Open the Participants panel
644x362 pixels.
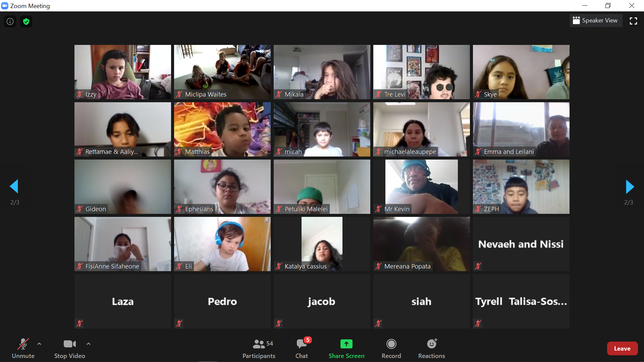[x=259, y=349]
